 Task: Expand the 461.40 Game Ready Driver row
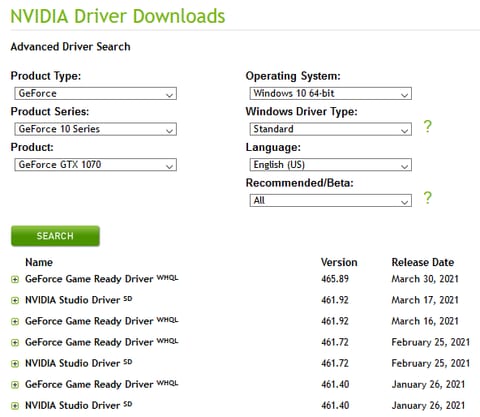click(x=15, y=385)
